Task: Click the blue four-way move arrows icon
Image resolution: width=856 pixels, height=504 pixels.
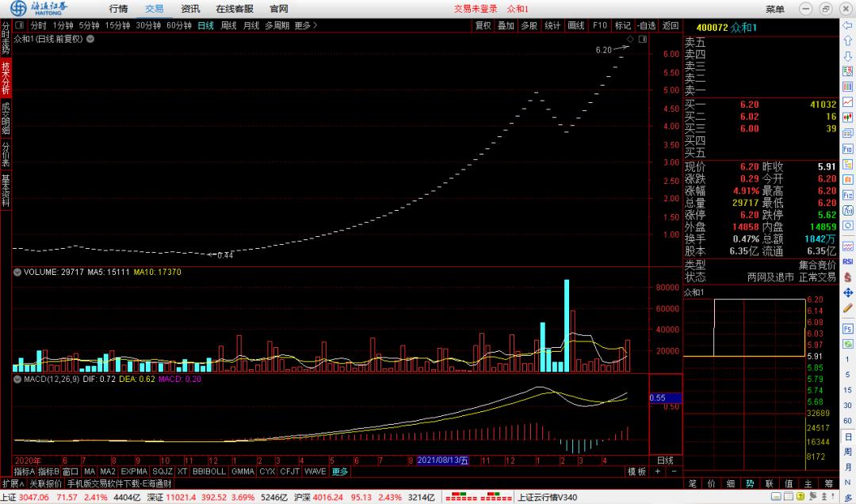Action: (x=848, y=292)
